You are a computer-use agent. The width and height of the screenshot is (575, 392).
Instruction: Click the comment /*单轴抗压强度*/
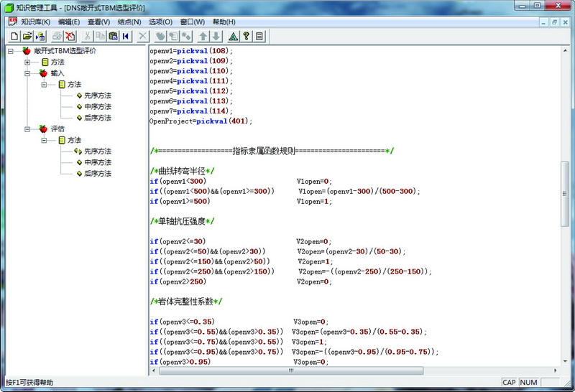183,221
